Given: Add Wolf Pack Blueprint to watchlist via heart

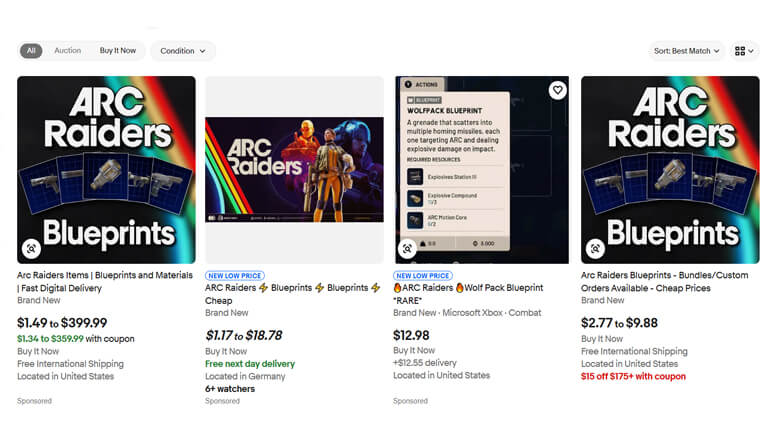Looking at the screenshot, I should (557, 90).
